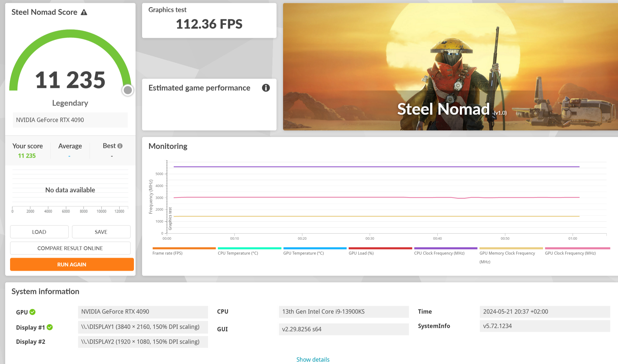Screen dimensions: 618x364
Task: Toggle GPU Temperature legend series
Action: (303, 253)
